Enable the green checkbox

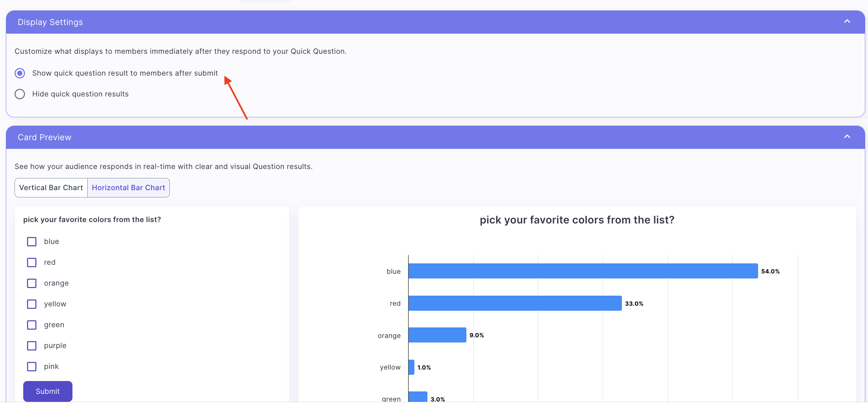32,325
